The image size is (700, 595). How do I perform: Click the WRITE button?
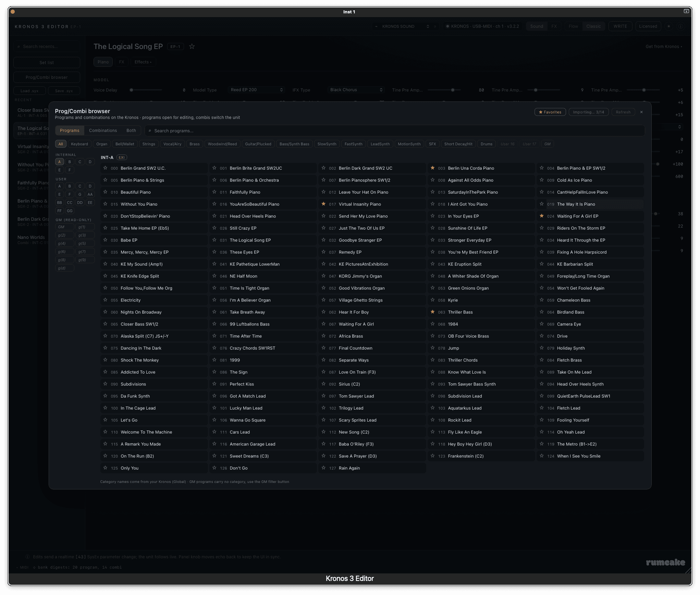point(620,26)
